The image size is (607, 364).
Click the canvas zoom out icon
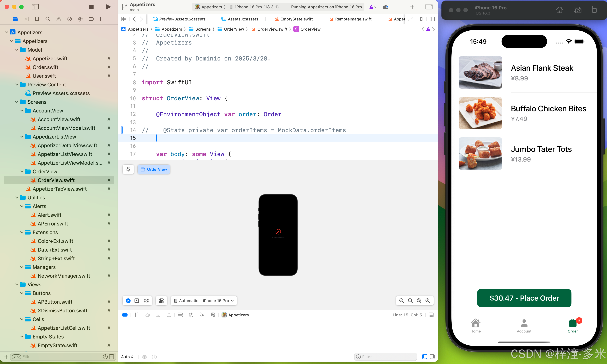point(401,301)
